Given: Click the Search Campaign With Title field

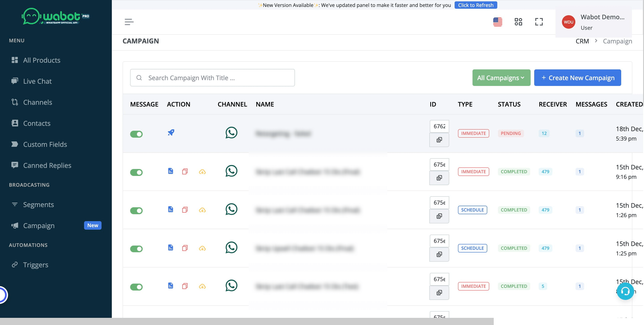Looking at the screenshot, I should [x=212, y=78].
